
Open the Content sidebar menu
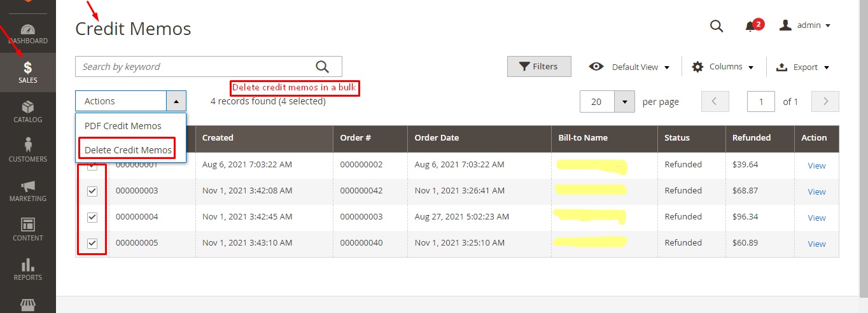pos(27,231)
